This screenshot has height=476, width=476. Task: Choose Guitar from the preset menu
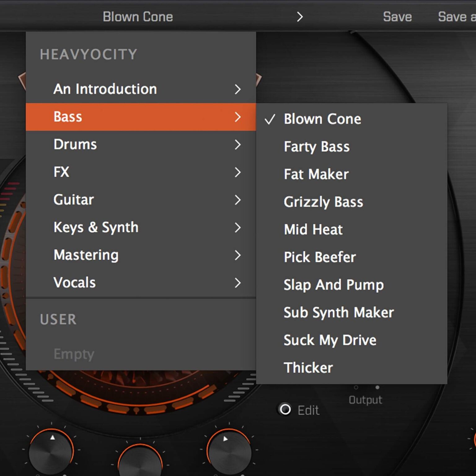[74, 200]
